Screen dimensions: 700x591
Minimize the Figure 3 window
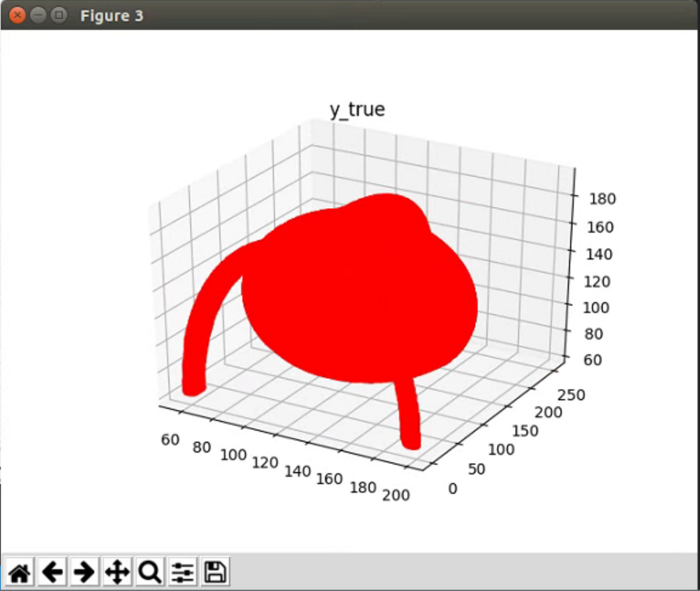(36, 14)
